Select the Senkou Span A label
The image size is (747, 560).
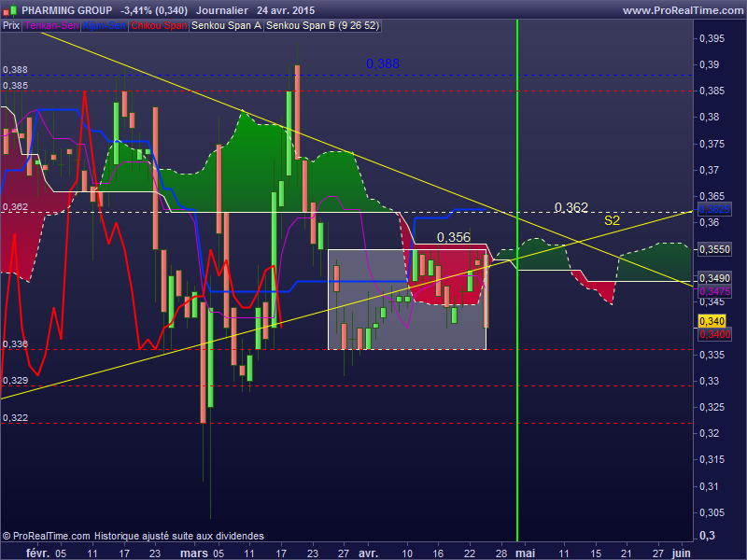227,26
